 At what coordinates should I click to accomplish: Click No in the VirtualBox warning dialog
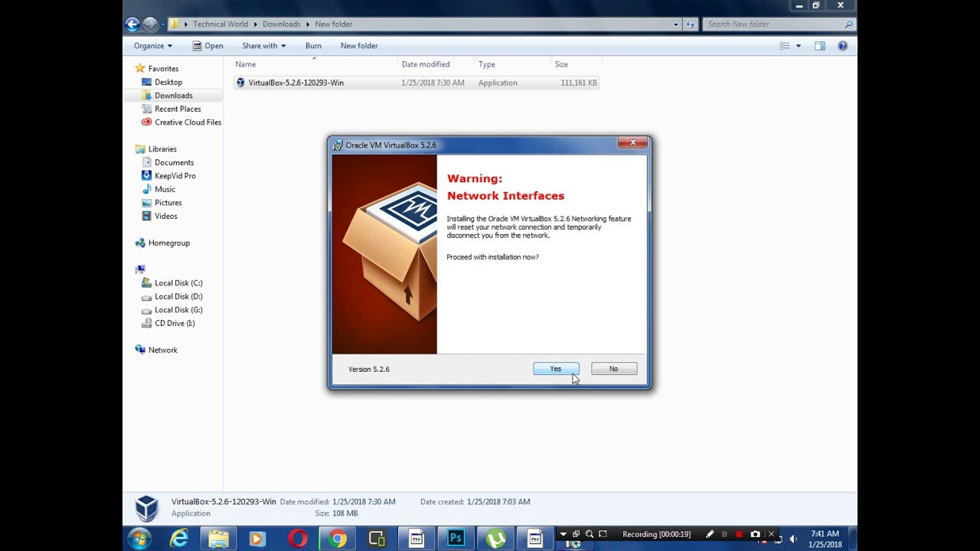point(613,369)
